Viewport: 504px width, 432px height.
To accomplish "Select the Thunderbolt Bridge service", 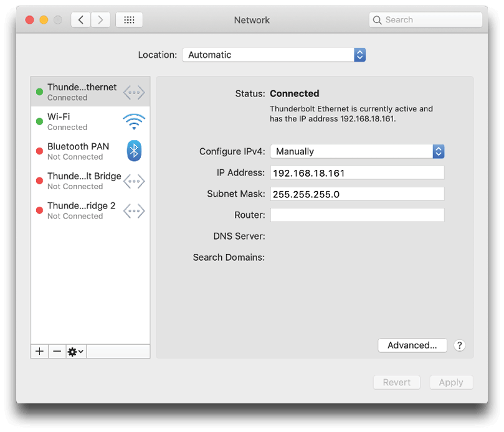I will 90,181.
